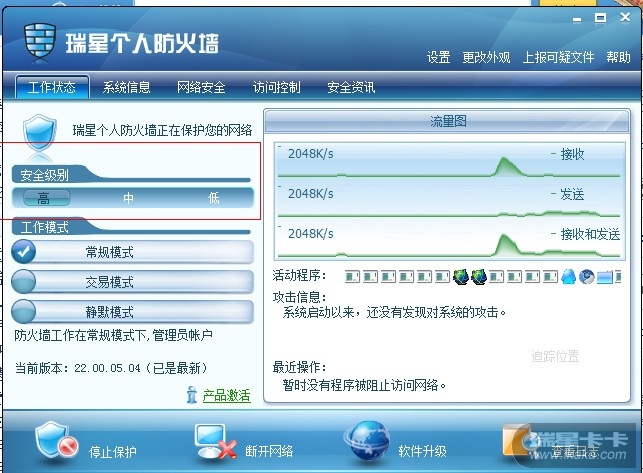Click version text 22.00.05.04（已是最新）
The height and width of the screenshot is (473, 643).
[142, 368]
